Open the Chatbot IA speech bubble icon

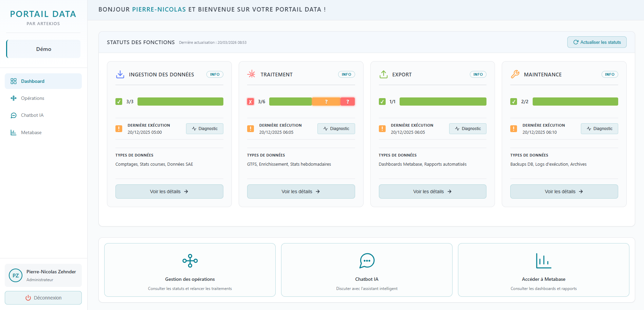(367, 261)
